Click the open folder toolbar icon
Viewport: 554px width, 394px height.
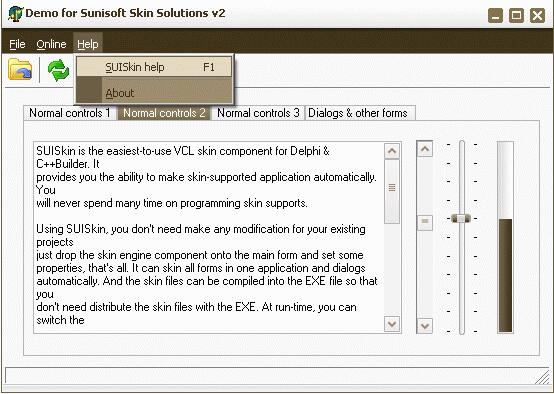tap(20, 69)
